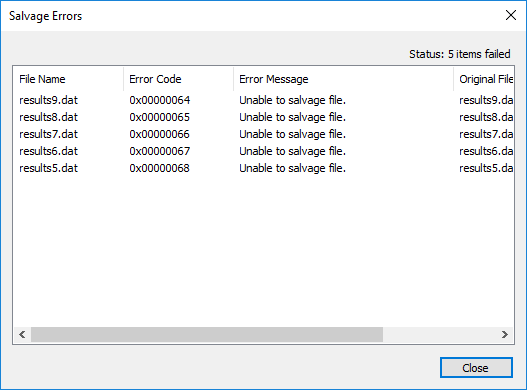Click error message for results7.dat
Image resolution: width=527 pixels, height=390 pixels.
coord(292,134)
